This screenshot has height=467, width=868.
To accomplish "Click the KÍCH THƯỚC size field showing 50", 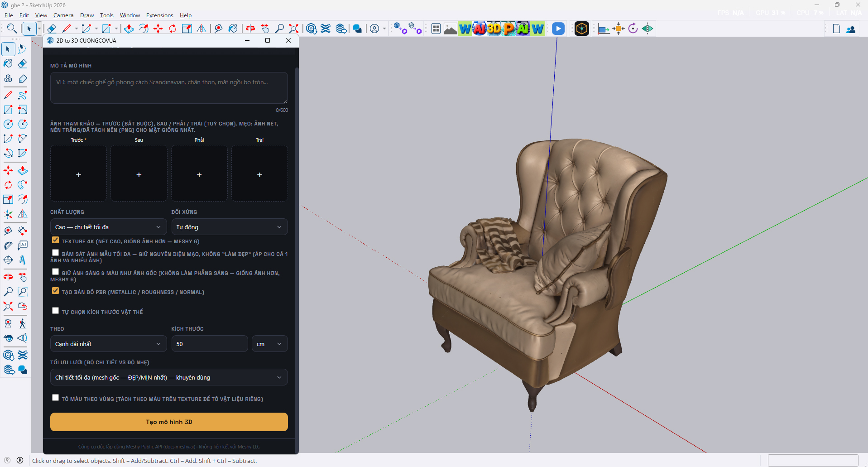I will (x=210, y=344).
